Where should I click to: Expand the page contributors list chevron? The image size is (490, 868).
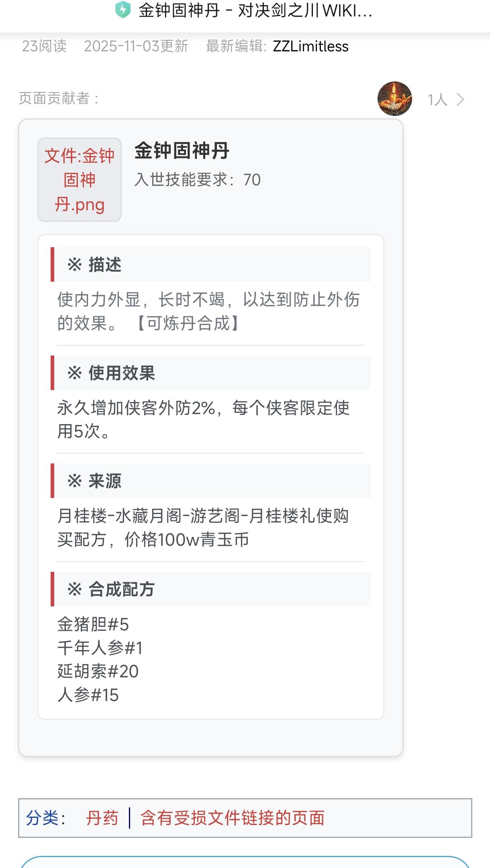pyautogui.click(x=460, y=99)
